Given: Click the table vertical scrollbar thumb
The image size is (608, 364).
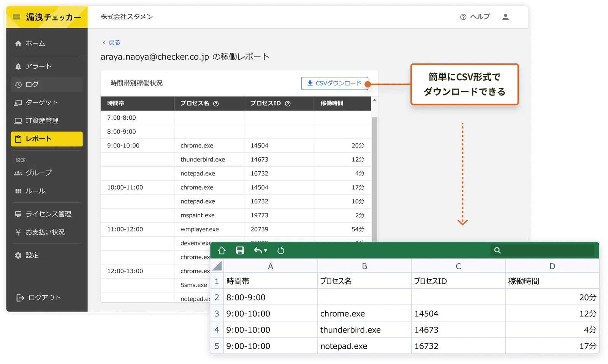Looking at the screenshot, I should pyautogui.click(x=374, y=179).
